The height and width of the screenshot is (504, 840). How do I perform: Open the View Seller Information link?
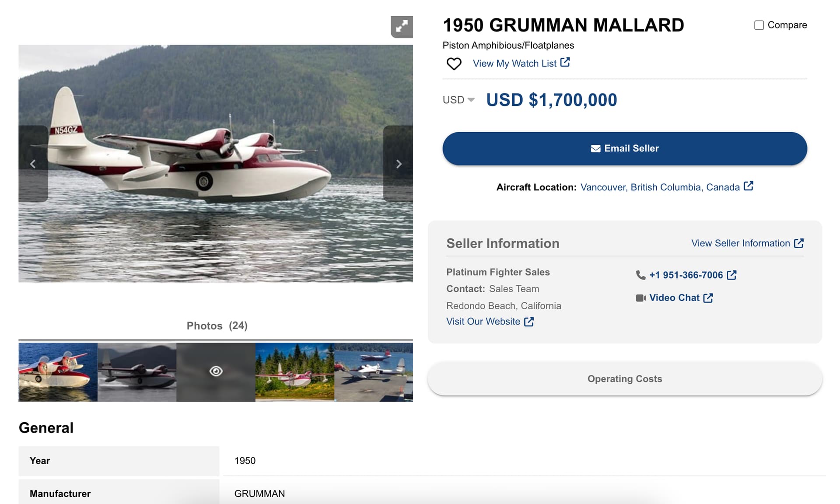(x=747, y=243)
